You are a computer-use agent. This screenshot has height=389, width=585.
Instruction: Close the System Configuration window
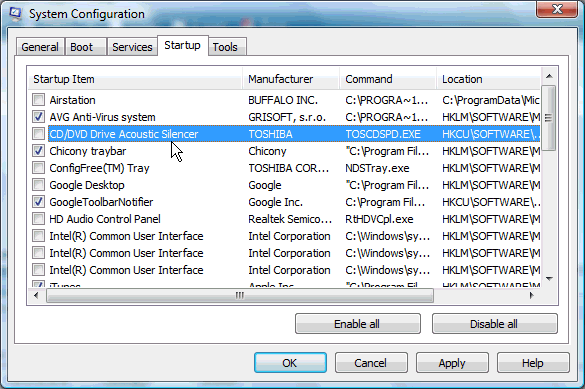(557, 9)
